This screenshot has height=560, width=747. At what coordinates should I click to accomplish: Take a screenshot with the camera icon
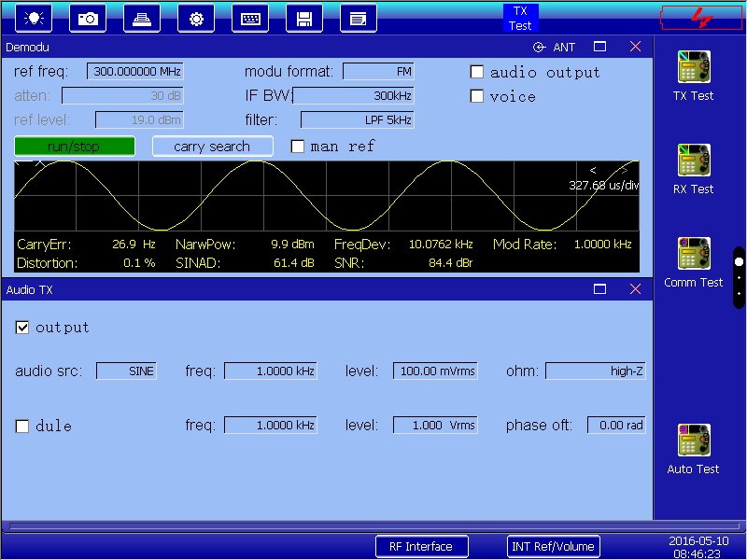point(88,18)
